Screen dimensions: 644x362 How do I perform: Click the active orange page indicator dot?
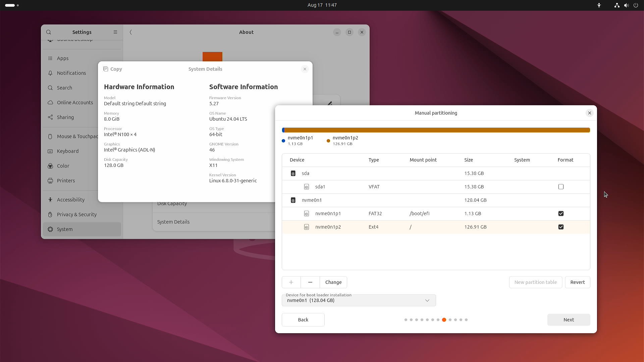click(444, 320)
